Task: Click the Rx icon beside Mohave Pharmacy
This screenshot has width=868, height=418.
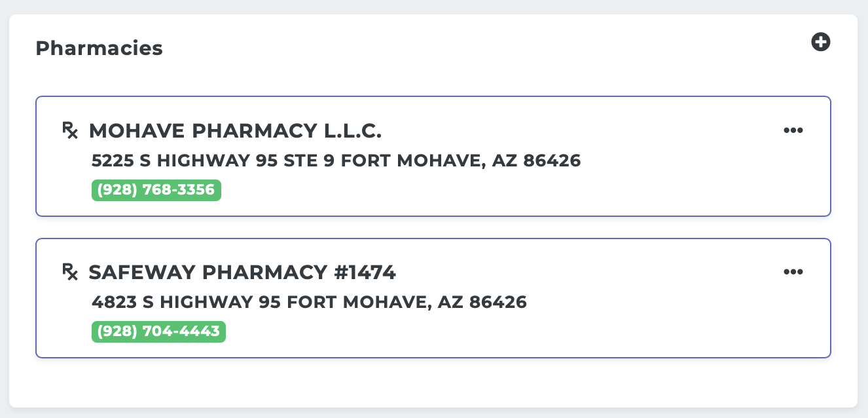Action: click(70, 130)
